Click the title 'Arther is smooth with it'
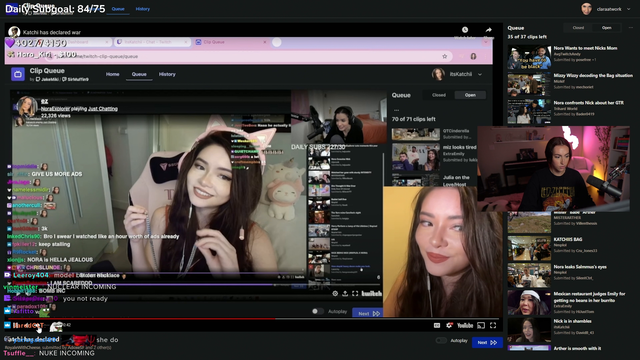This screenshot has width=640, height=360. [578, 348]
